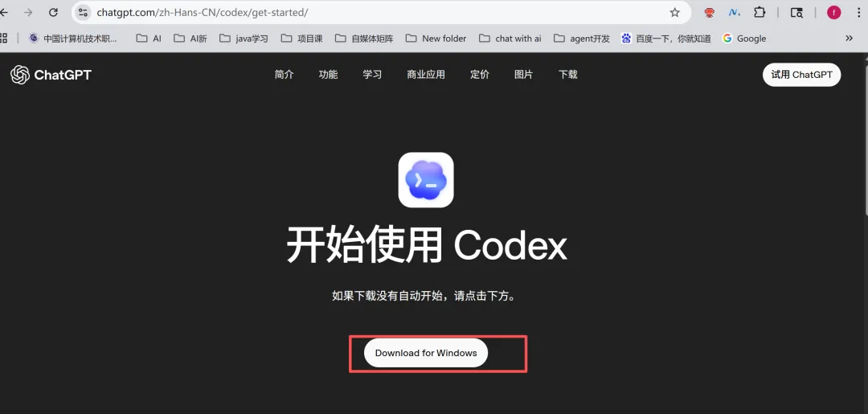Reload the page with the refresh icon
This screenshot has height=414, width=868.
tap(53, 12)
